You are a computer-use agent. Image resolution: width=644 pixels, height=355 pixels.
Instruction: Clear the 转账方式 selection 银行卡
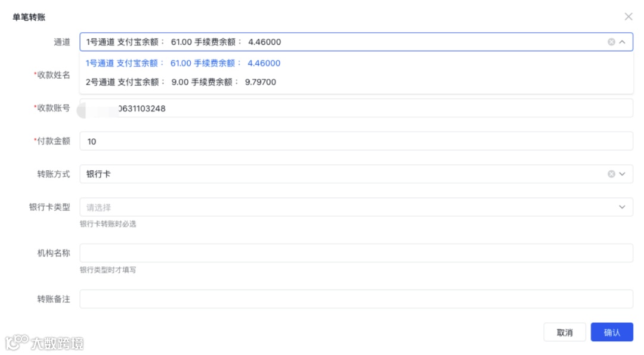[611, 174]
